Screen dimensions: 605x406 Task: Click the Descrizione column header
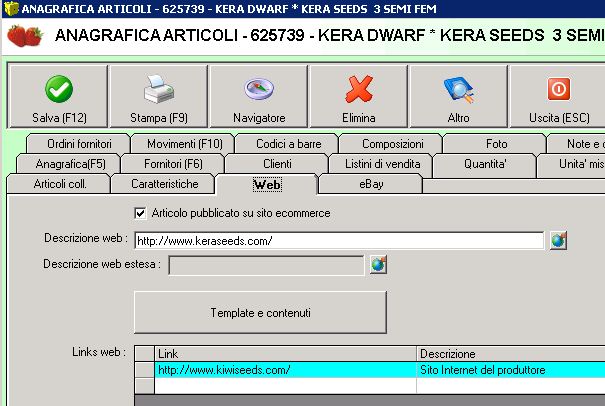point(511,354)
